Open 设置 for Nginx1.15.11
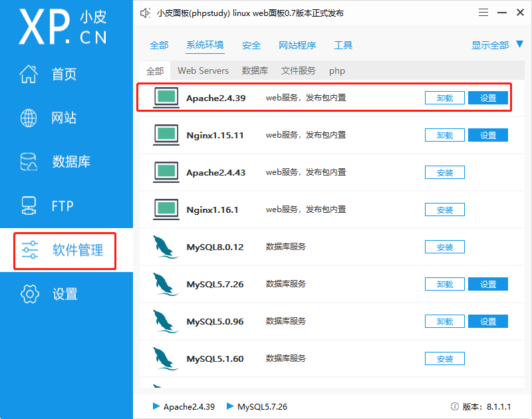 [x=488, y=135]
